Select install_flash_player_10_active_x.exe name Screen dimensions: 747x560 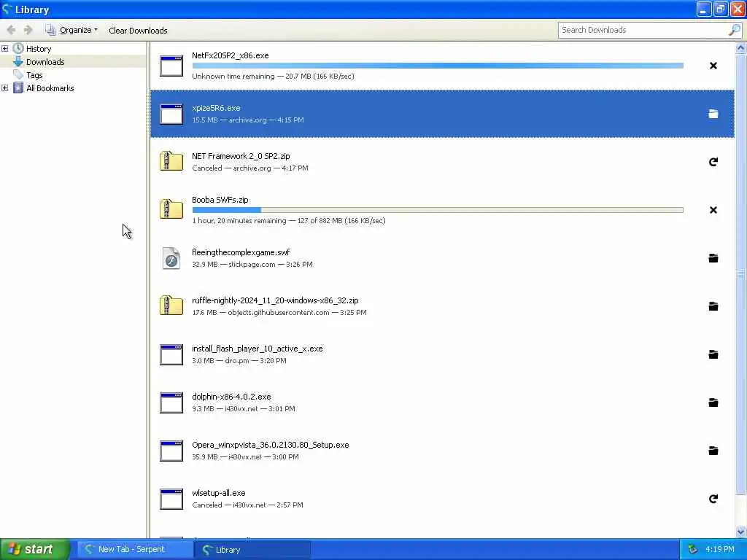coord(258,348)
